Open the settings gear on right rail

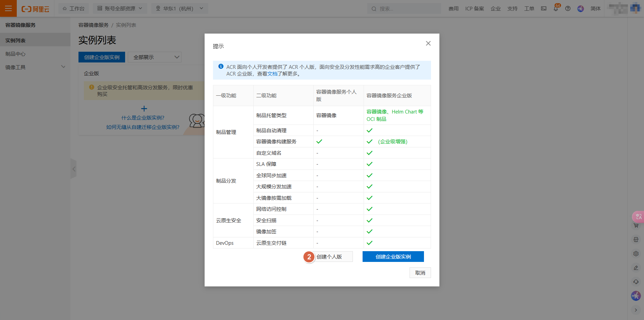coord(636,254)
